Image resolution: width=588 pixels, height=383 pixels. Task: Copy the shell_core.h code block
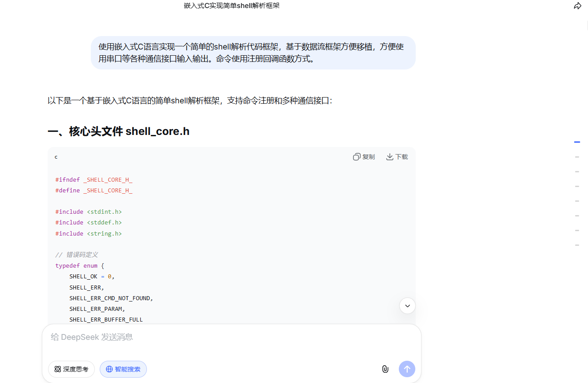click(364, 157)
